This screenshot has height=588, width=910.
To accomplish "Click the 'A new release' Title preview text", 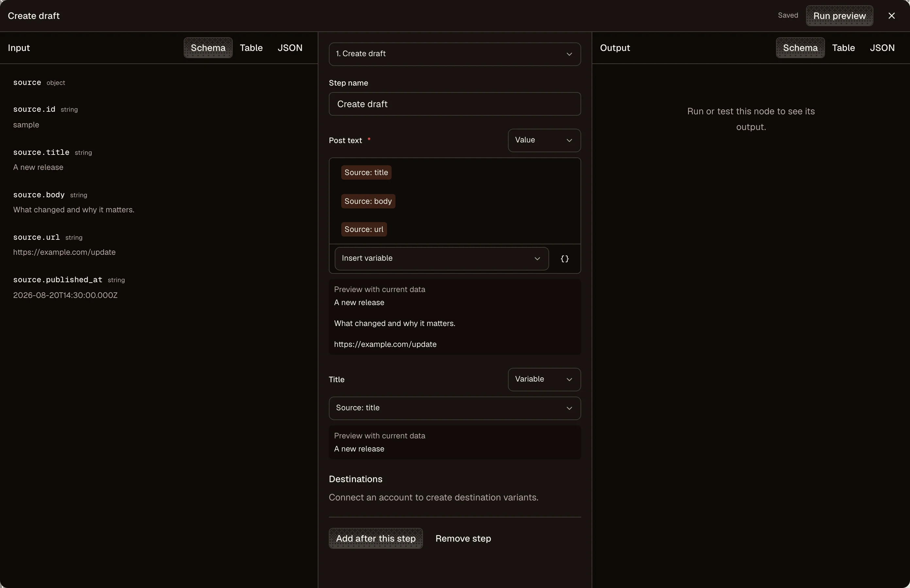I will click(359, 449).
